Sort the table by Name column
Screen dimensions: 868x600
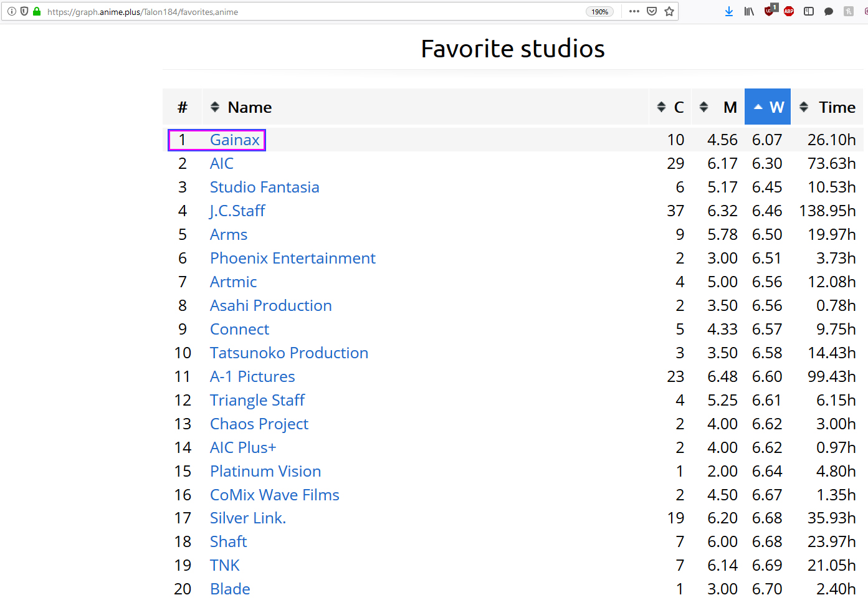click(x=249, y=107)
